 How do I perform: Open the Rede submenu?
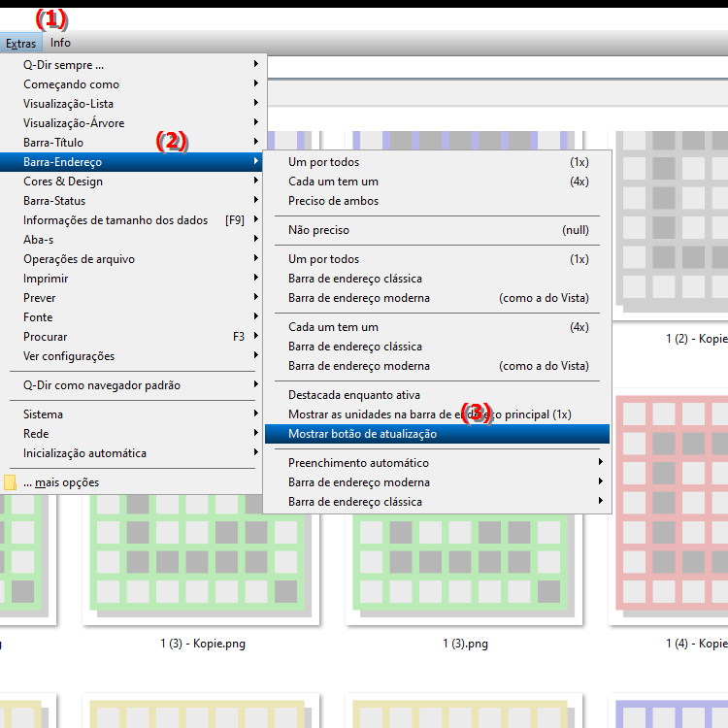click(x=132, y=434)
